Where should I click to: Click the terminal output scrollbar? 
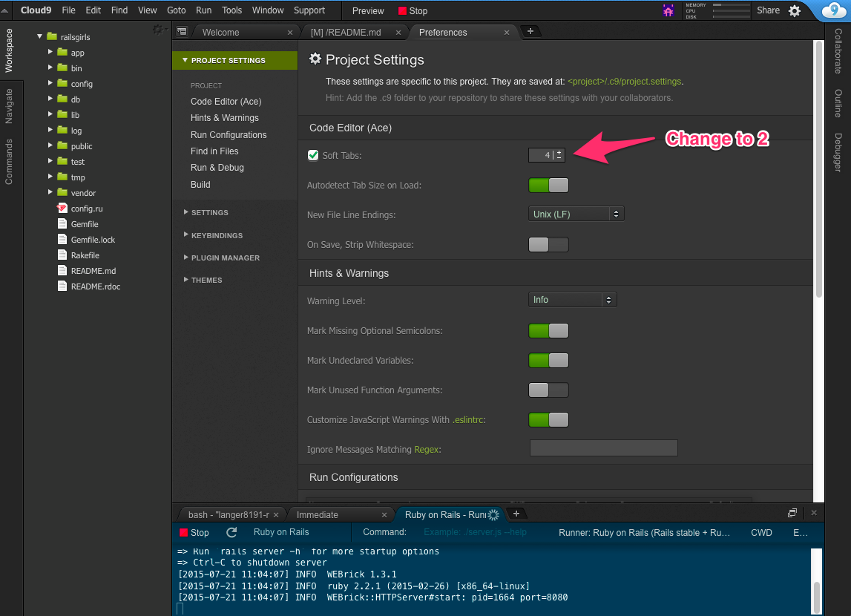point(817,597)
